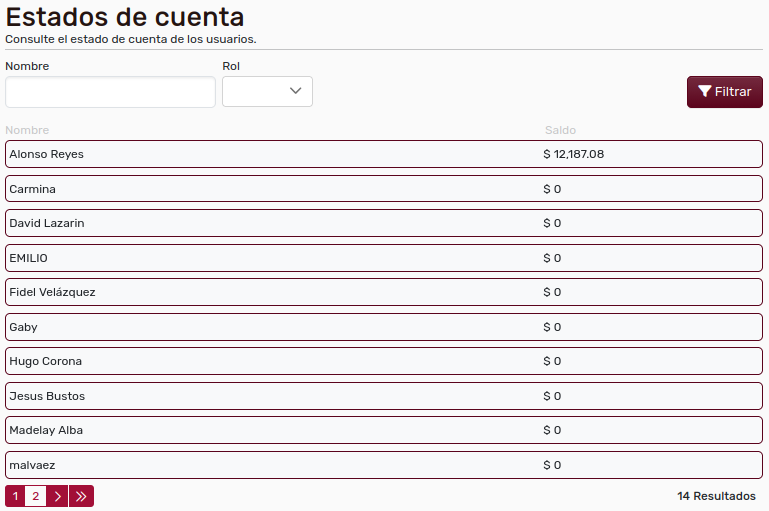Click the Hugo Corona row
Viewport: 769px width, 511px height.
point(384,361)
